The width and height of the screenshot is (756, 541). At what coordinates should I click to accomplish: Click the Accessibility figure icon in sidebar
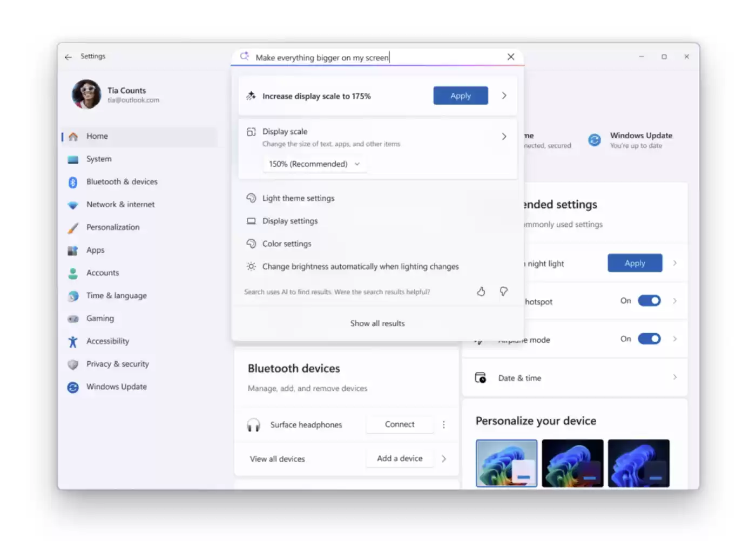click(x=73, y=342)
